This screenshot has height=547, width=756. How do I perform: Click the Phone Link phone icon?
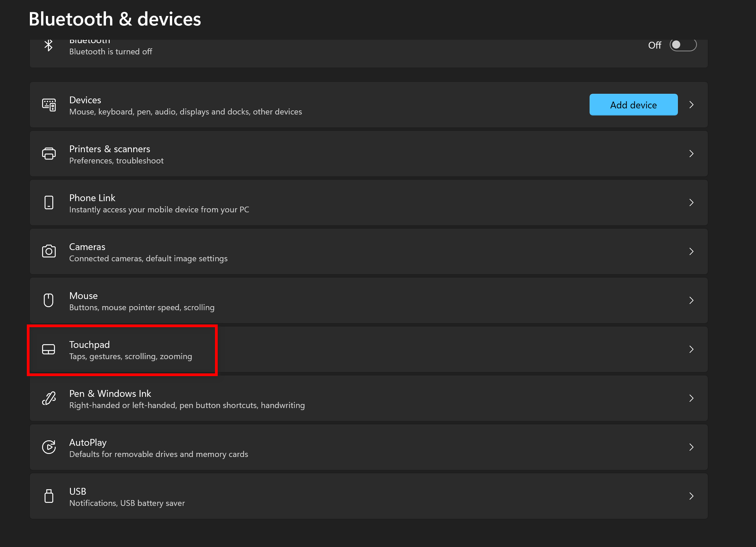(49, 202)
